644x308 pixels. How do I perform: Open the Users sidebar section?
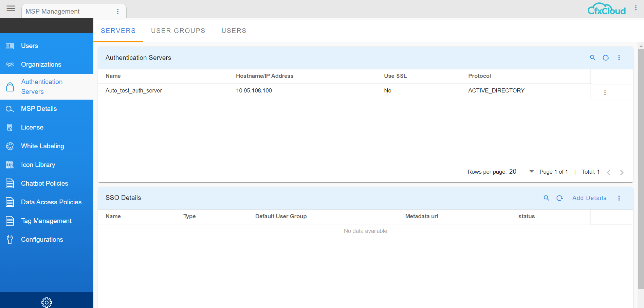(x=29, y=46)
